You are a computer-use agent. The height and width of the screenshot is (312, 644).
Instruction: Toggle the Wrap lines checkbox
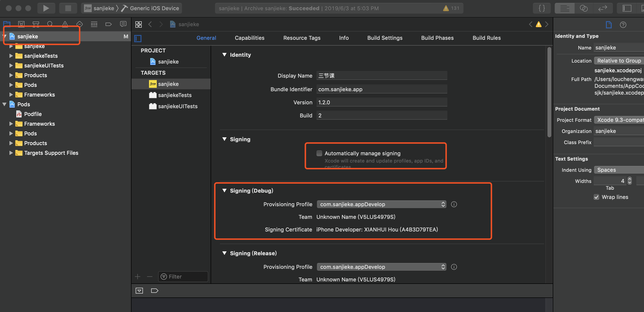tap(596, 197)
